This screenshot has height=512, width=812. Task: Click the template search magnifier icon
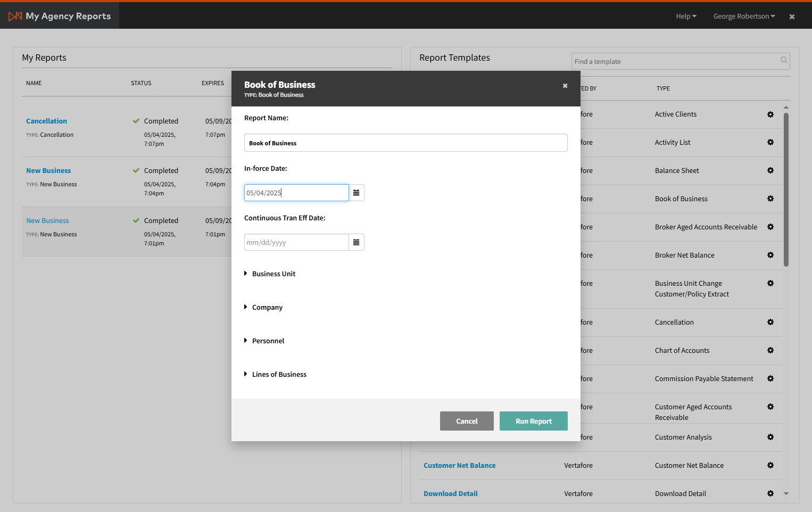click(784, 61)
